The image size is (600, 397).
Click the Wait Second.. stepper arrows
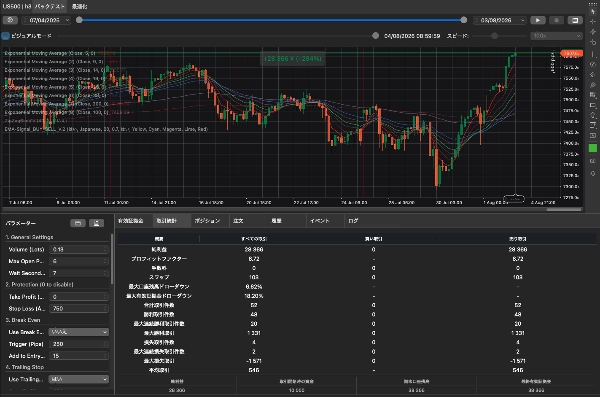tap(105, 273)
